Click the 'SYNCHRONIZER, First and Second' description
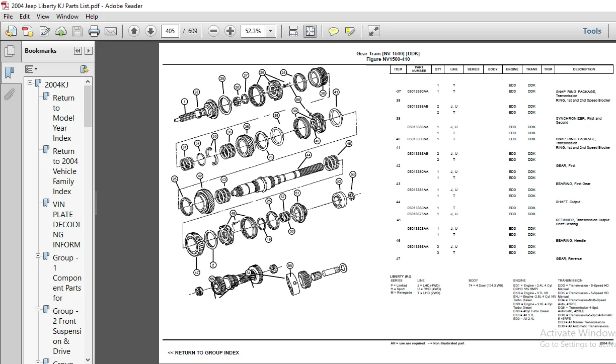 pyautogui.click(x=578, y=120)
